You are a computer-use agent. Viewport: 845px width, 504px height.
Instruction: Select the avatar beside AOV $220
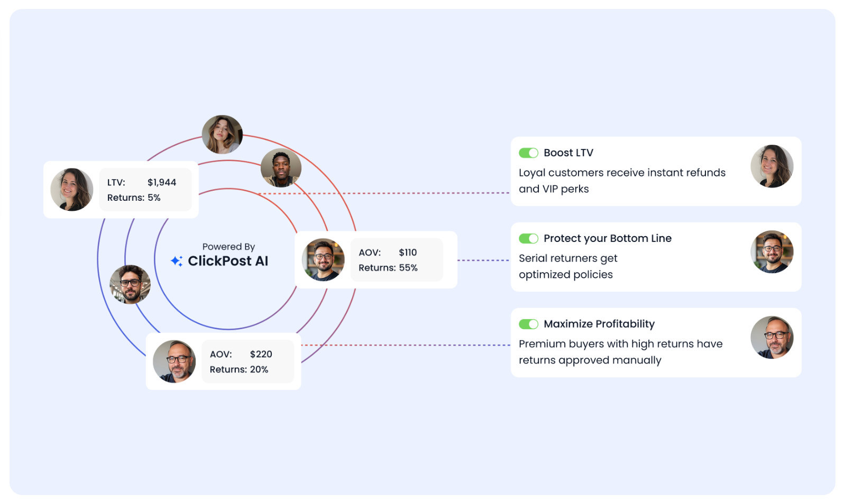click(x=174, y=361)
